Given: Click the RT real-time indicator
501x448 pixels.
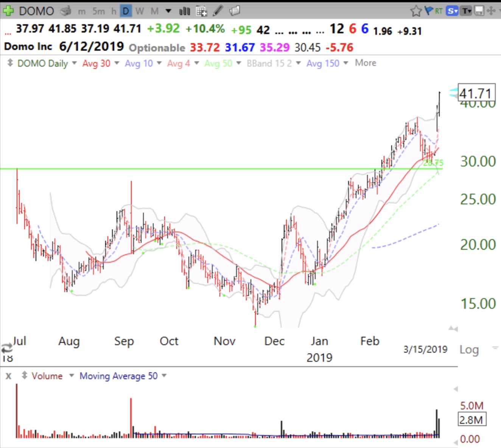Looking at the screenshot, I should [439, 11].
